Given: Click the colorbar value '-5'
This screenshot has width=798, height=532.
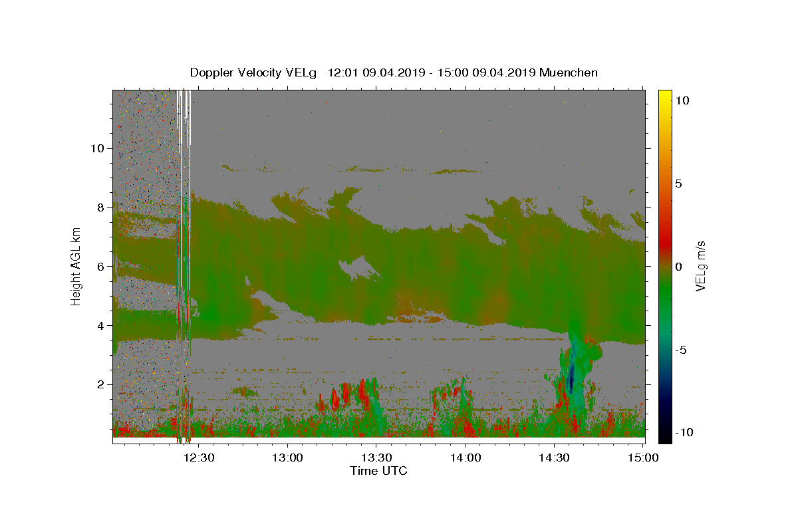Looking at the screenshot, I should 682,349.
